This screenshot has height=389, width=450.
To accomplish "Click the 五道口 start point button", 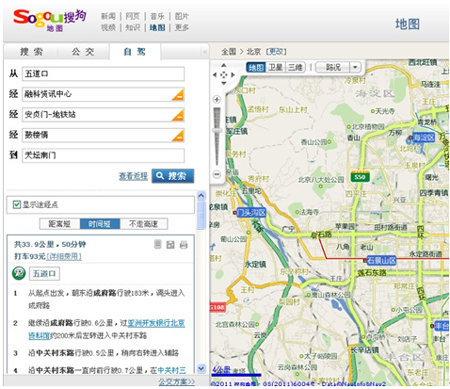I will [44, 273].
